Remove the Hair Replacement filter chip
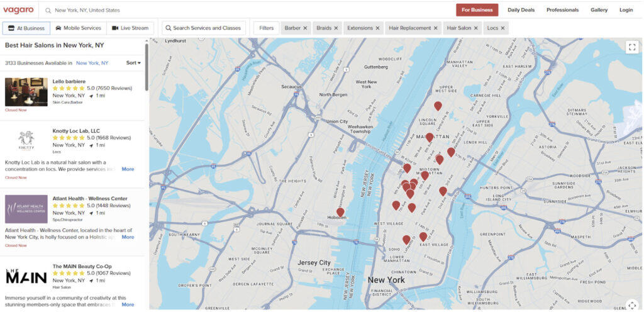The image size is (644, 312). coord(436,28)
